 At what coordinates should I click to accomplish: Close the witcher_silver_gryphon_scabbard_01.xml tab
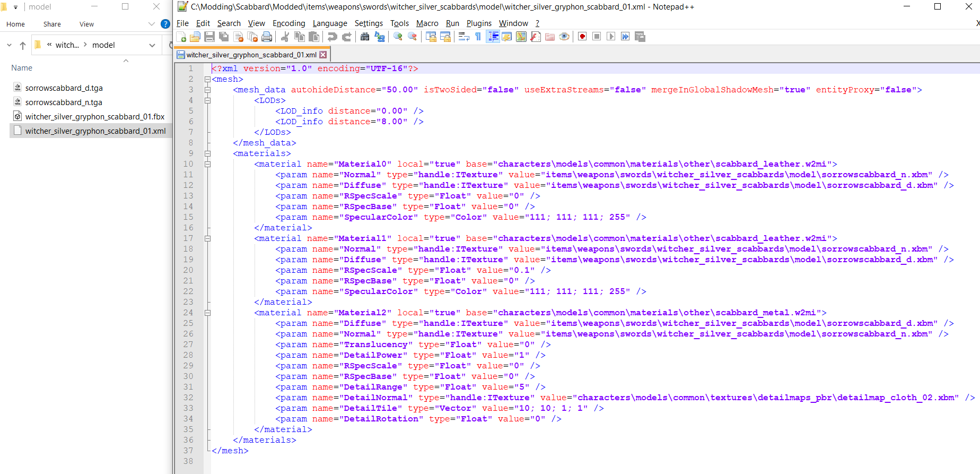pyautogui.click(x=323, y=55)
